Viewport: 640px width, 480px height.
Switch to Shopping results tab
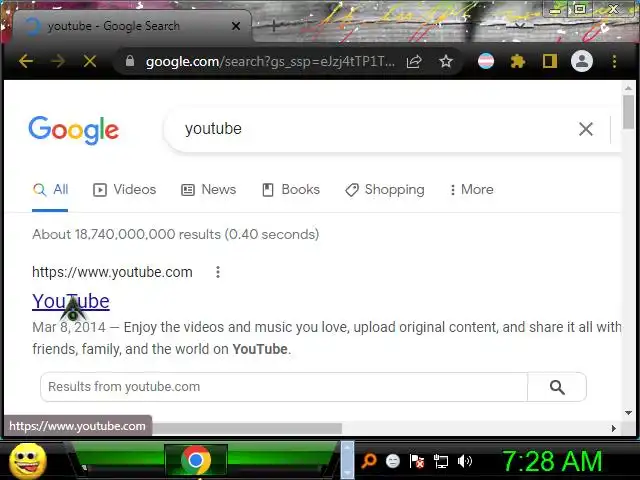tap(384, 189)
